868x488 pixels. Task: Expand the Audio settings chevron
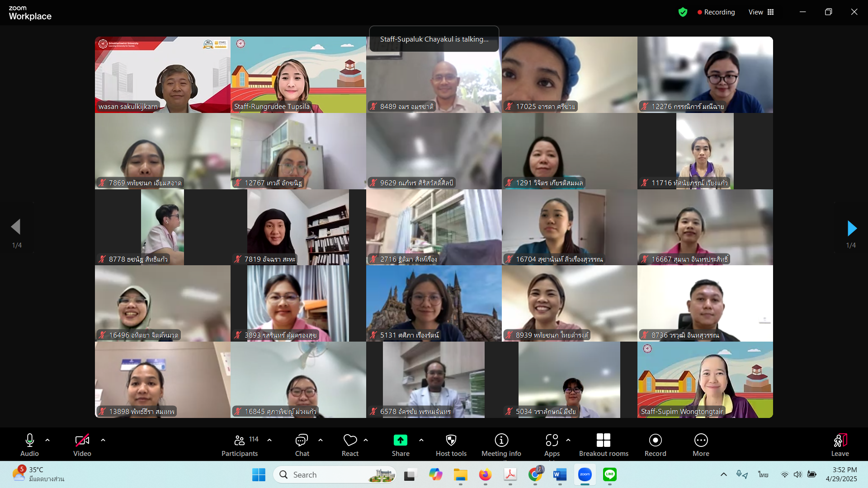tap(47, 440)
